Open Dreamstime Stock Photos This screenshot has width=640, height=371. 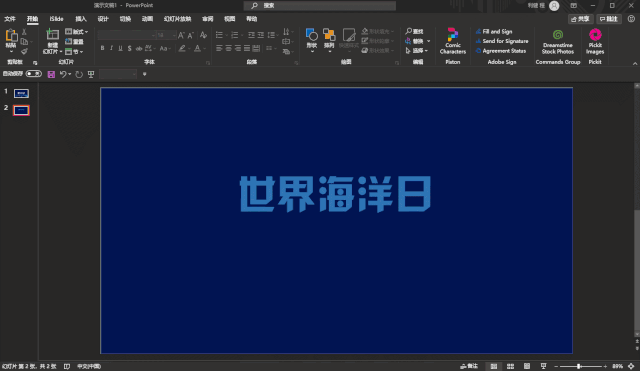[558, 41]
